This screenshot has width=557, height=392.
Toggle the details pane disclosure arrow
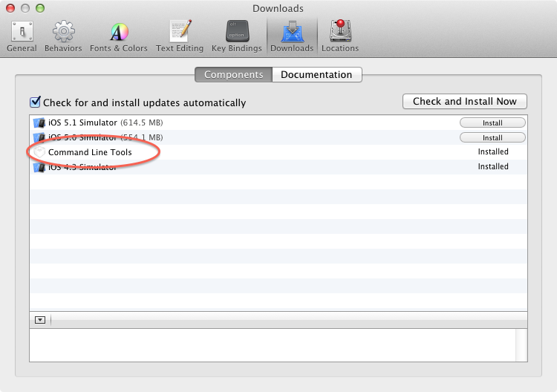40,320
